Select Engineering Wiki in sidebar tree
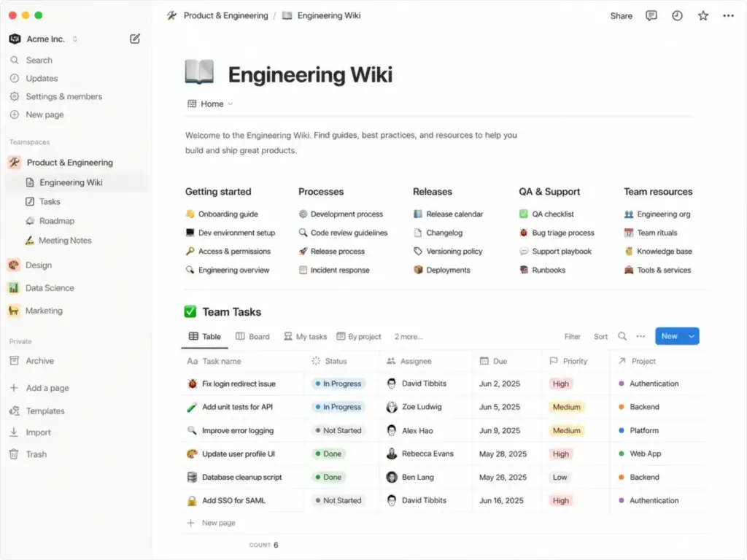 coord(76,182)
